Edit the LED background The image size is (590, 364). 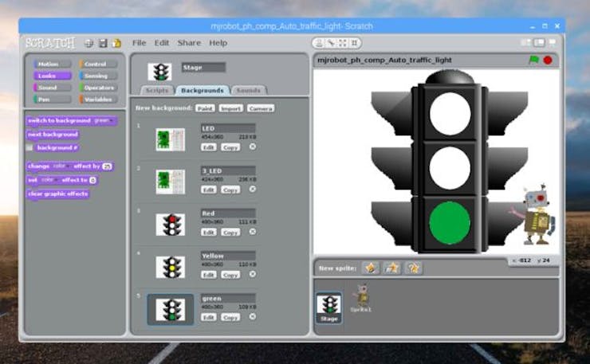coord(208,147)
